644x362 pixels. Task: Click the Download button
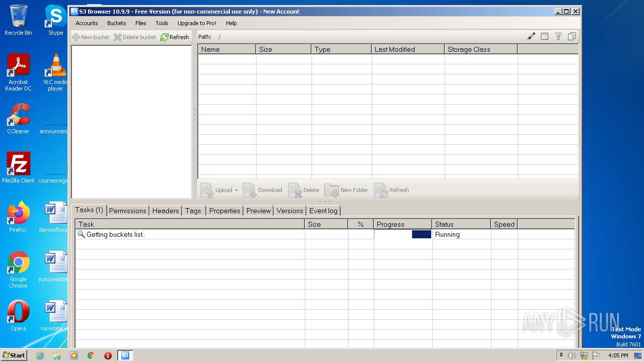coord(263,190)
